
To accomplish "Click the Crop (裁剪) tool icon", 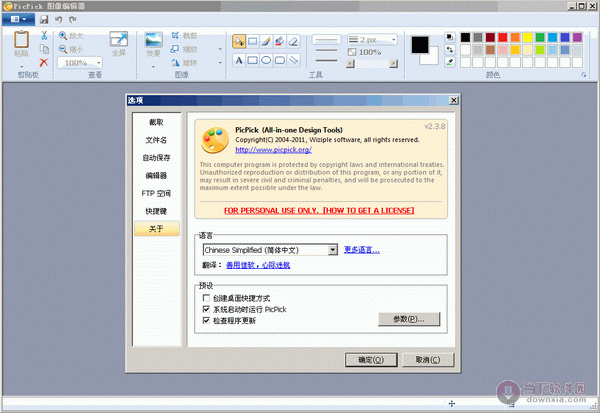I will click(x=175, y=36).
